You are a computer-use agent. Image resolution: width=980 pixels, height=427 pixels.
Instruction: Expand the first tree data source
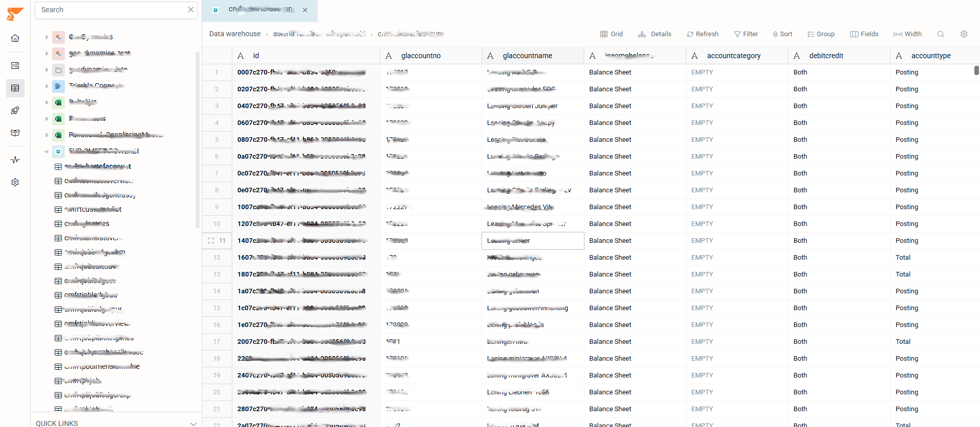(x=46, y=37)
